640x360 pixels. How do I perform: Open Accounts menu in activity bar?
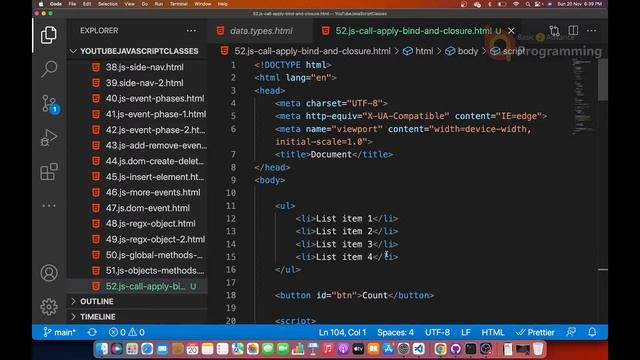49,273
